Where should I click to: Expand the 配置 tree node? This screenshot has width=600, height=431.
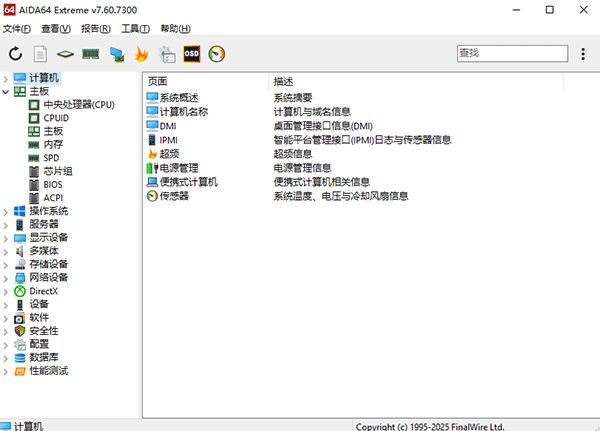5,345
